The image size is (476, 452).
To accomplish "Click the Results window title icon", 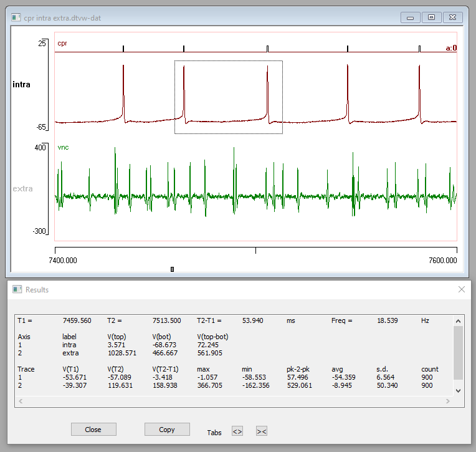I will [17, 289].
